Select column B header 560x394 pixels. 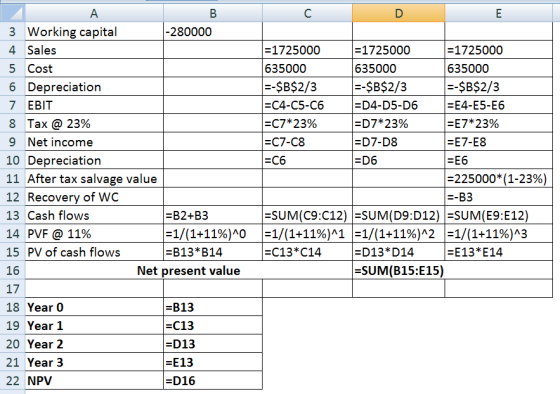point(213,13)
